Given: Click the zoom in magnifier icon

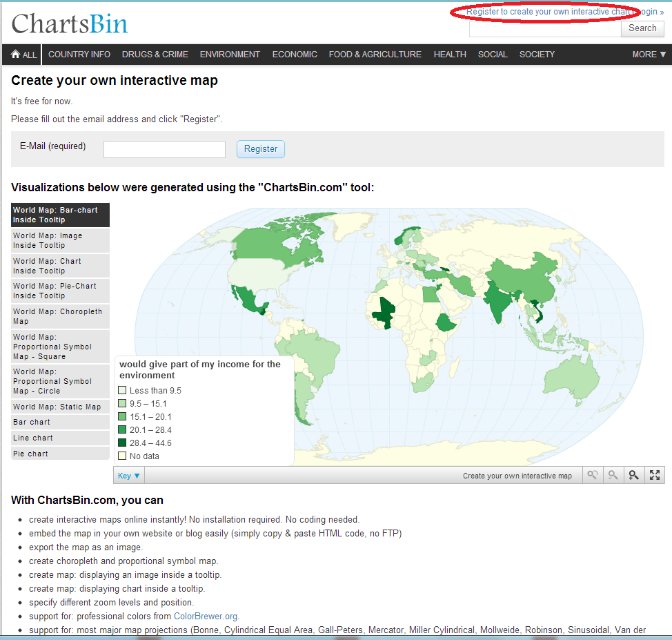Looking at the screenshot, I should 633,475.
